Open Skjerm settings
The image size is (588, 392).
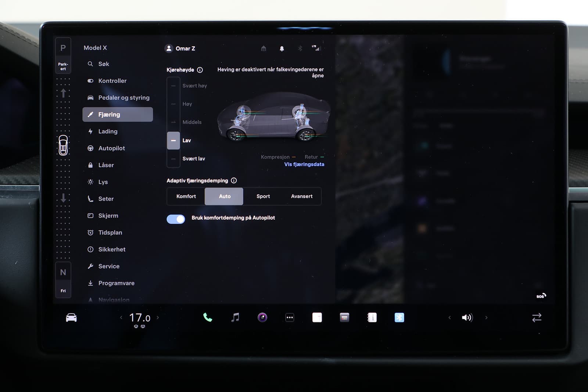(118, 216)
